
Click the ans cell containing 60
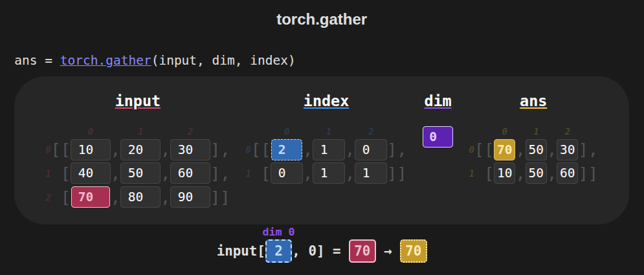coord(568,173)
